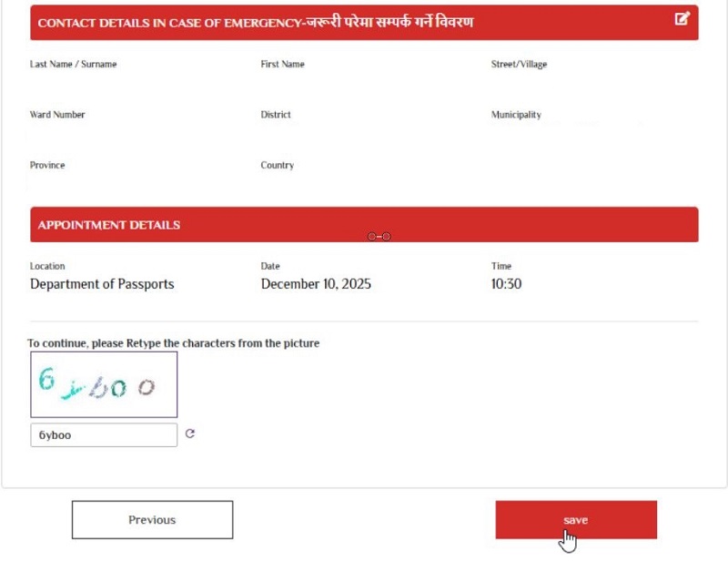Click the retype characters instruction text

pos(173,343)
